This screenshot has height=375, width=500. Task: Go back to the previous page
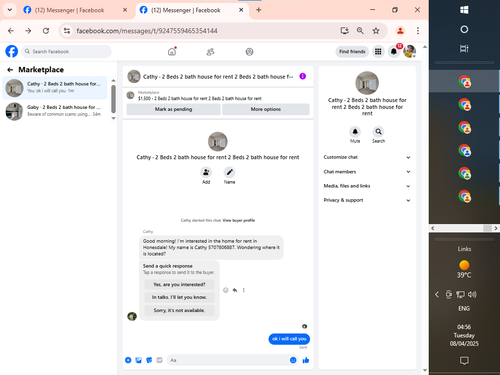[11, 31]
